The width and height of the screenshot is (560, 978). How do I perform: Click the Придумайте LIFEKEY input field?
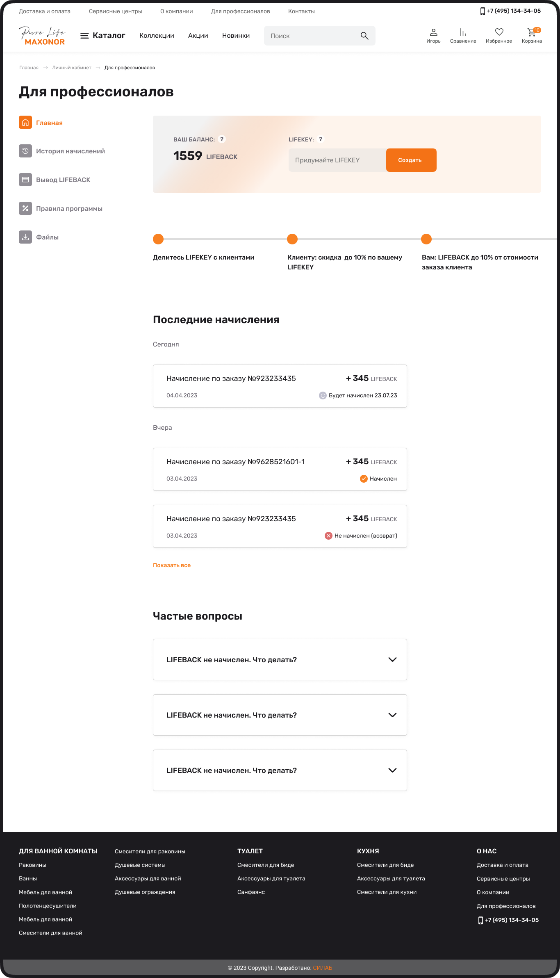click(336, 160)
